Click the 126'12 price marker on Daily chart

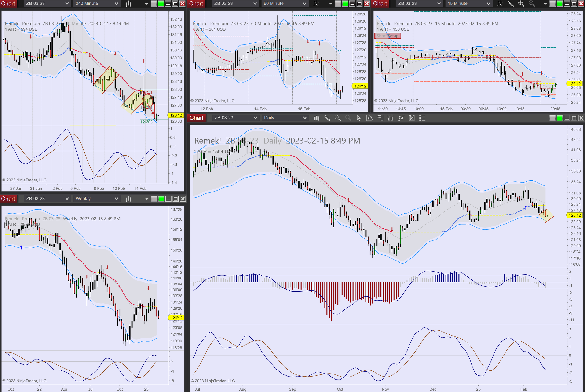[574, 215]
